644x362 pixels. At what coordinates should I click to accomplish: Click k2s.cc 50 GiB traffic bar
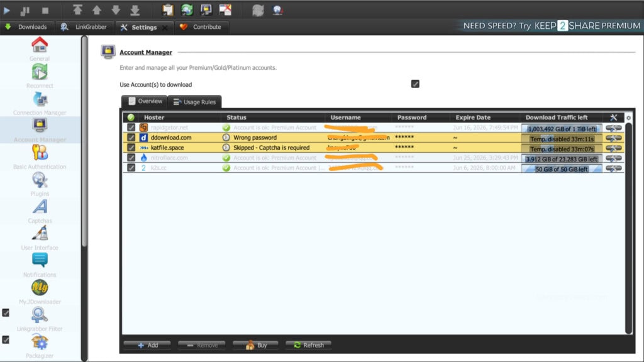click(562, 168)
